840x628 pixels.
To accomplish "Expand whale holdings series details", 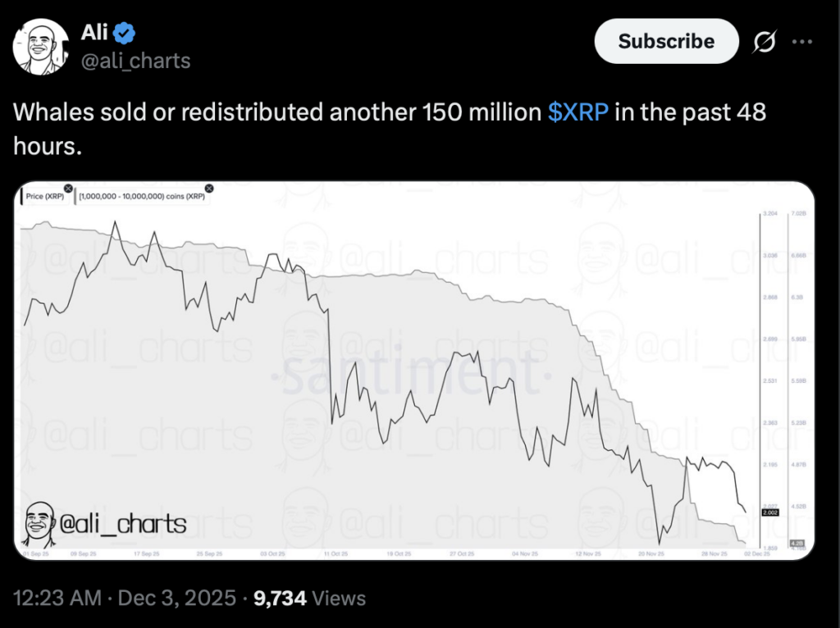I will [x=144, y=196].
